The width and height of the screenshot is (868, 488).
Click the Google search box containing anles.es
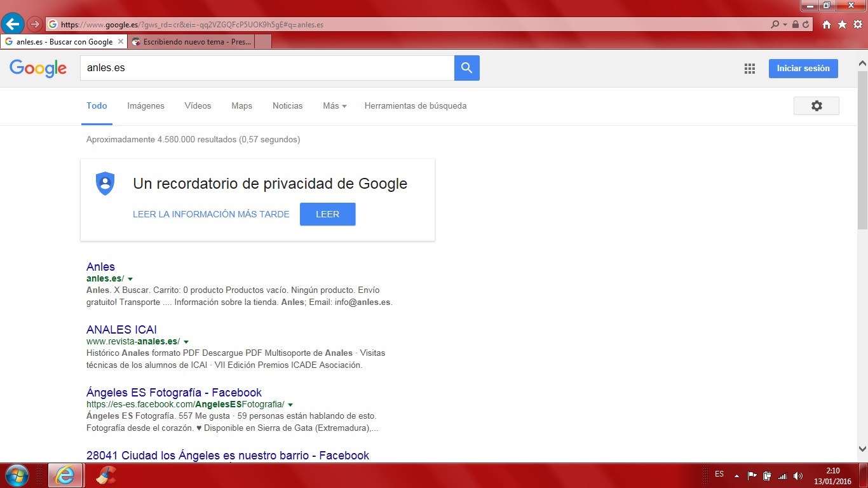click(x=267, y=68)
